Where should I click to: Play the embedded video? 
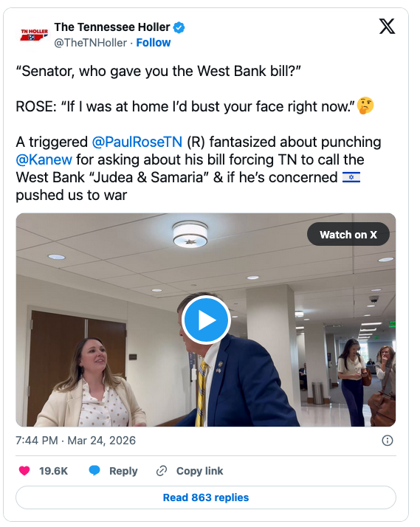206,320
